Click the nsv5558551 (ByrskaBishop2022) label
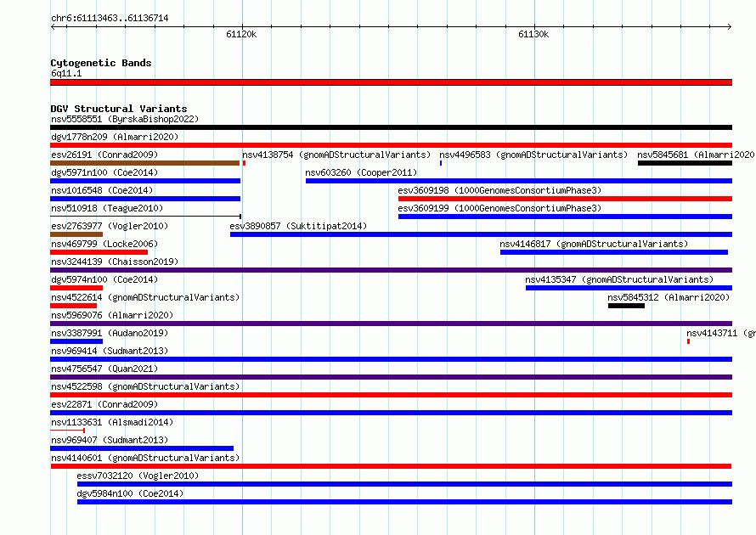This screenshot has width=756, height=535. (125, 119)
